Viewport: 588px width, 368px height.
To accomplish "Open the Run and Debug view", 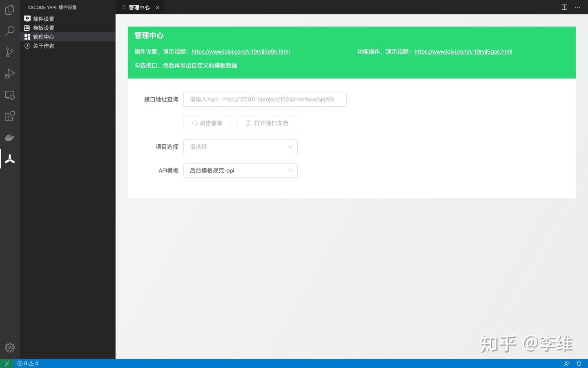I will pyautogui.click(x=9, y=74).
